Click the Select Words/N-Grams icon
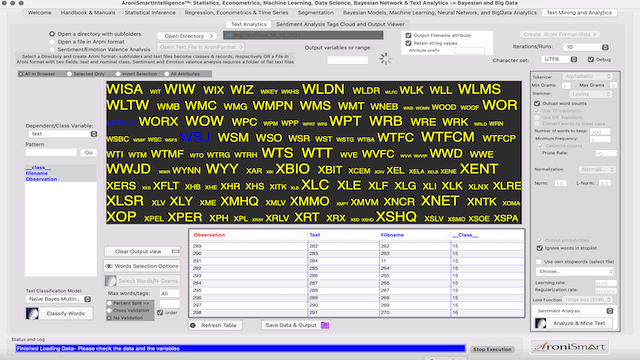Viewport: 640px width, 360px height. point(111,281)
